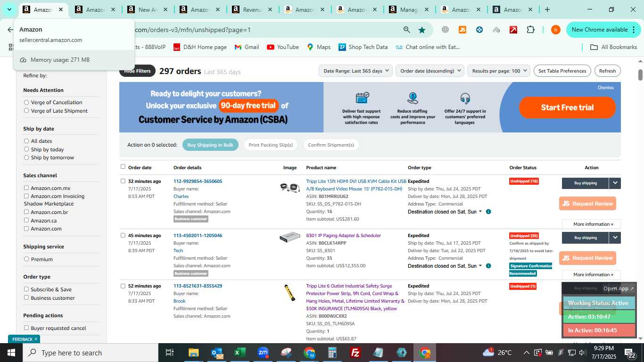644x362 pixels.
Task: Open notification center icon showing 22
Action: tap(630, 353)
